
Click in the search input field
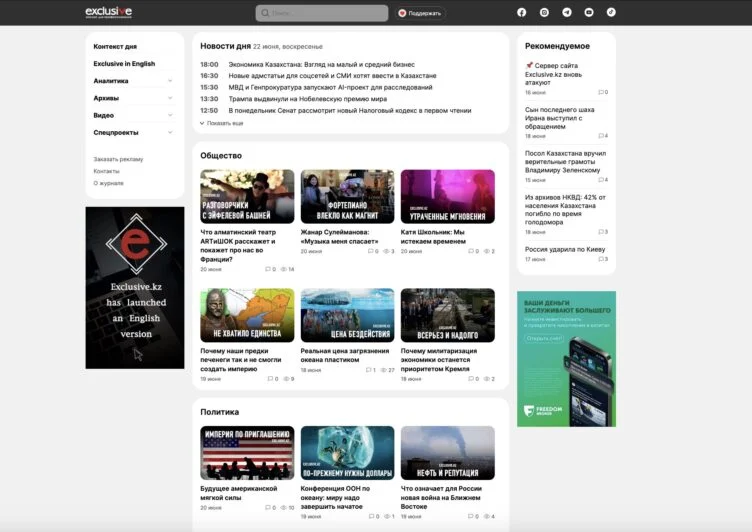pos(322,13)
